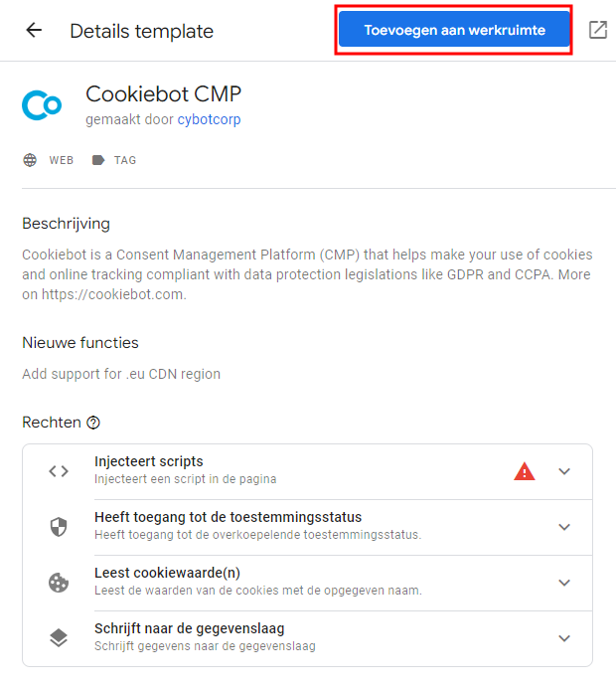This screenshot has height=687, width=616.
Task: Click the layers icon for gegevenslaag
Action: tap(59, 638)
